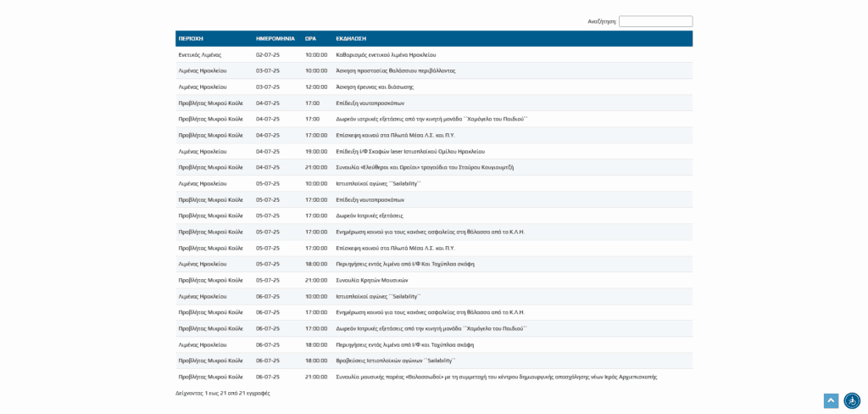Viewport: 868px width, 414px height.
Task: Click the Ενετικός Λιμένας area cell
Action: click(200, 54)
